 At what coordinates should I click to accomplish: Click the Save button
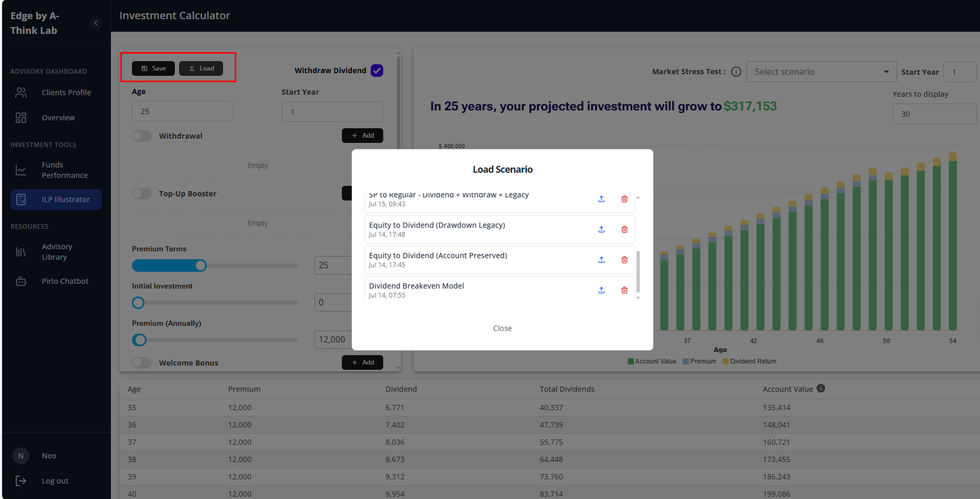click(x=153, y=68)
